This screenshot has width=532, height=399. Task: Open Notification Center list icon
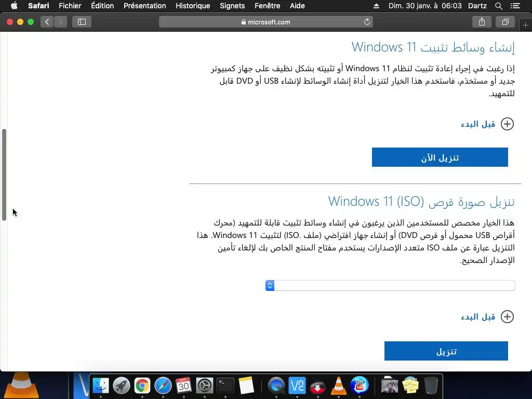coord(515,6)
